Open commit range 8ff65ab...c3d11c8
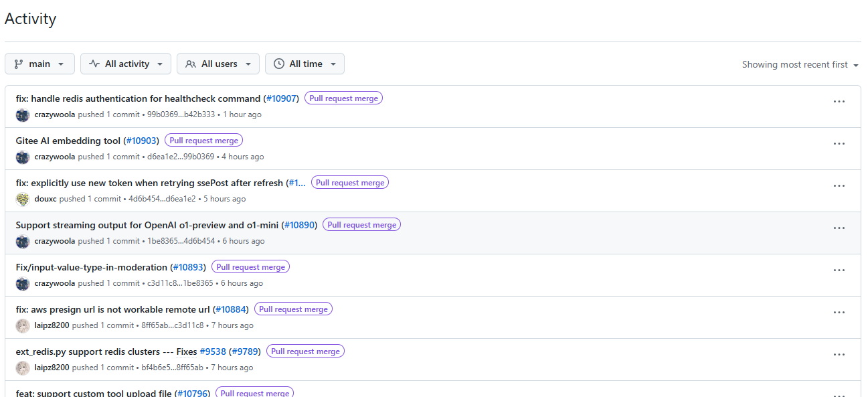The image size is (868, 397). coord(173,325)
